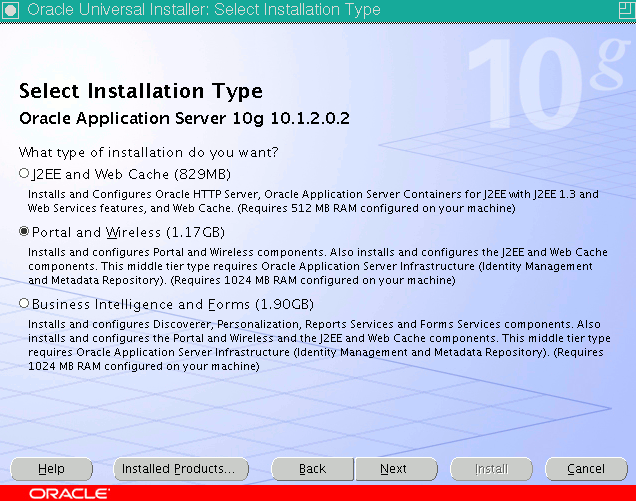The height and width of the screenshot is (501, 636).
Task: Click the J2EE and Web Cache (829MB) label
Action: click(x=131, y=174)
